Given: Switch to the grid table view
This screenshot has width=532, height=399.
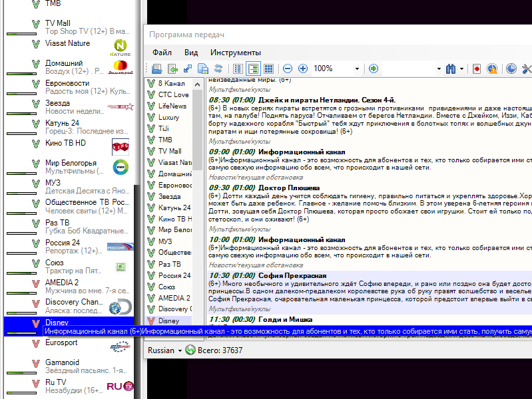Looking at the screenshot, I should click(268, 68).
